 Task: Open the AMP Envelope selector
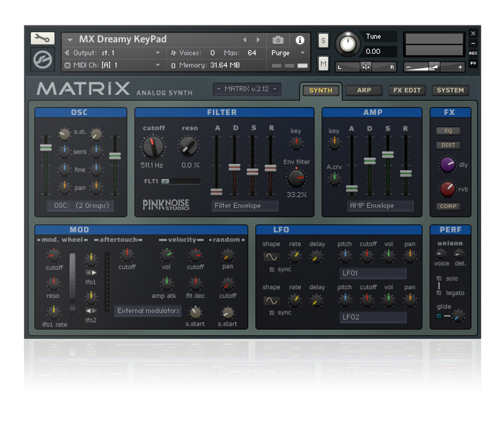(x=380, y=206)
